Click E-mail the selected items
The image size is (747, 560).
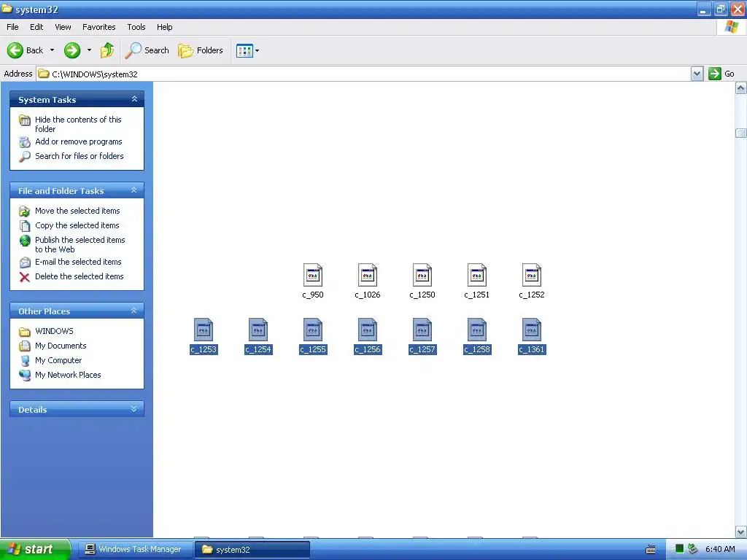tap(78, 262)
